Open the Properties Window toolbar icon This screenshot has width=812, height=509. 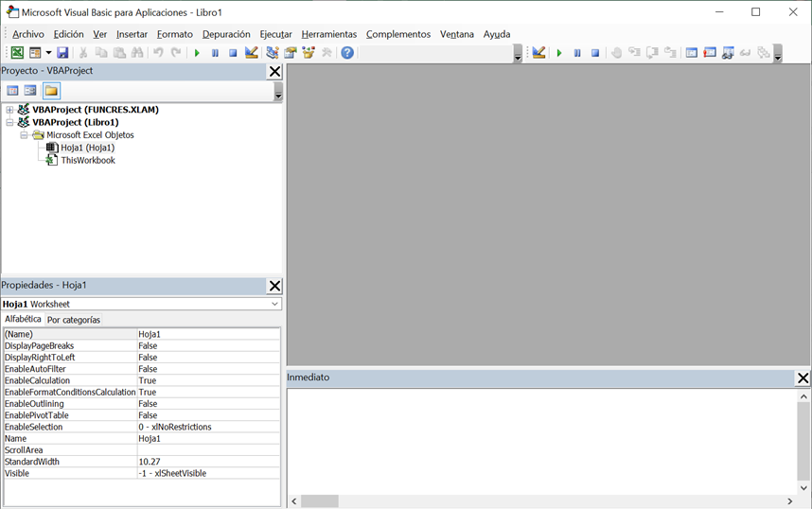(x=290, y=52)
